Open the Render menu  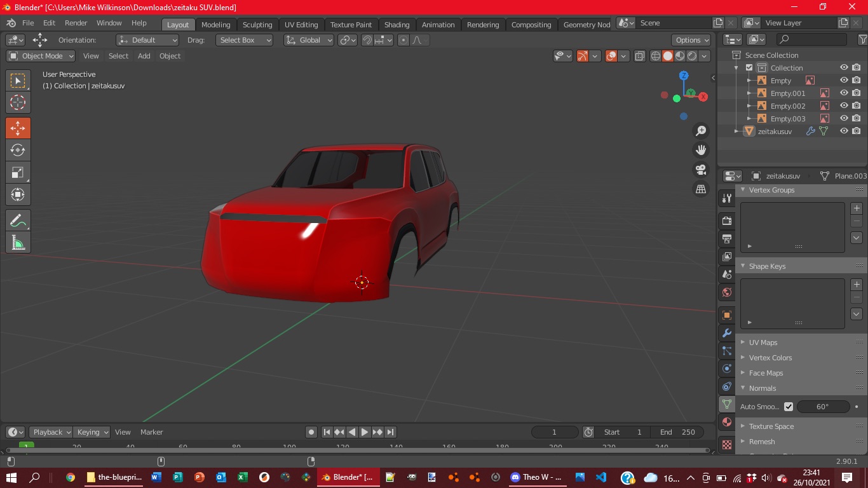76,23
